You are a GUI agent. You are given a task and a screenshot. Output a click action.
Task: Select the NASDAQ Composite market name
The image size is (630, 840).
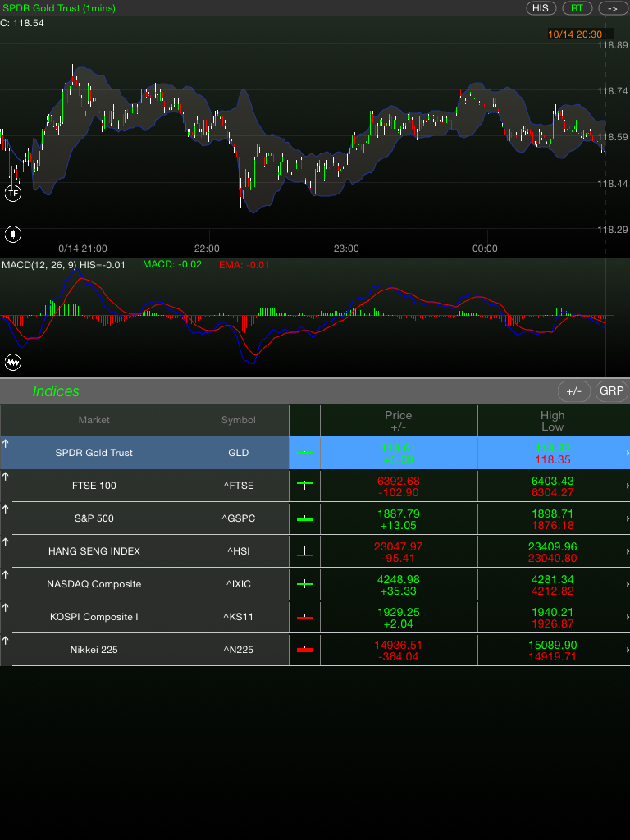point(94,584)
